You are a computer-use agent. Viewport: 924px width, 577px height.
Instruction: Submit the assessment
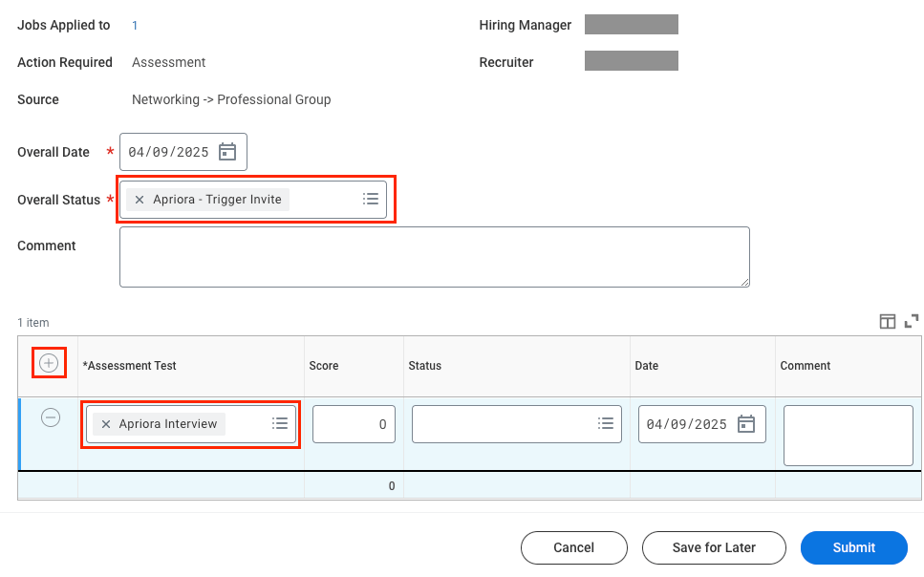tap(854, 547)
